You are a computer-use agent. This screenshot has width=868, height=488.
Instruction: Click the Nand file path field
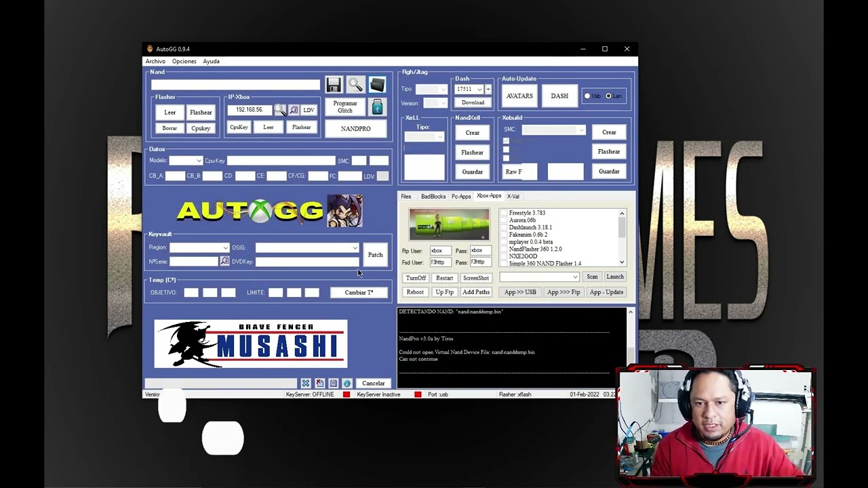[x=235, y=85]
